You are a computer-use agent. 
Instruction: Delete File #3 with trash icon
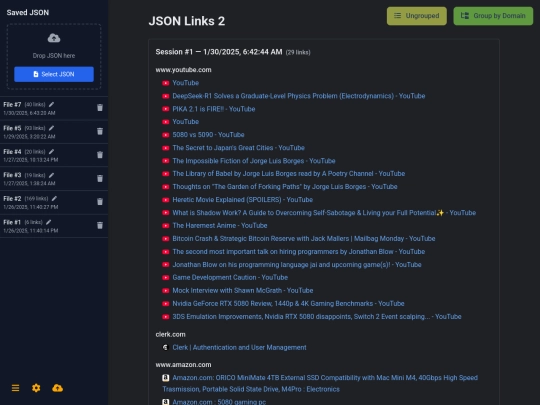pyautogui.click(x=100, y=178)
